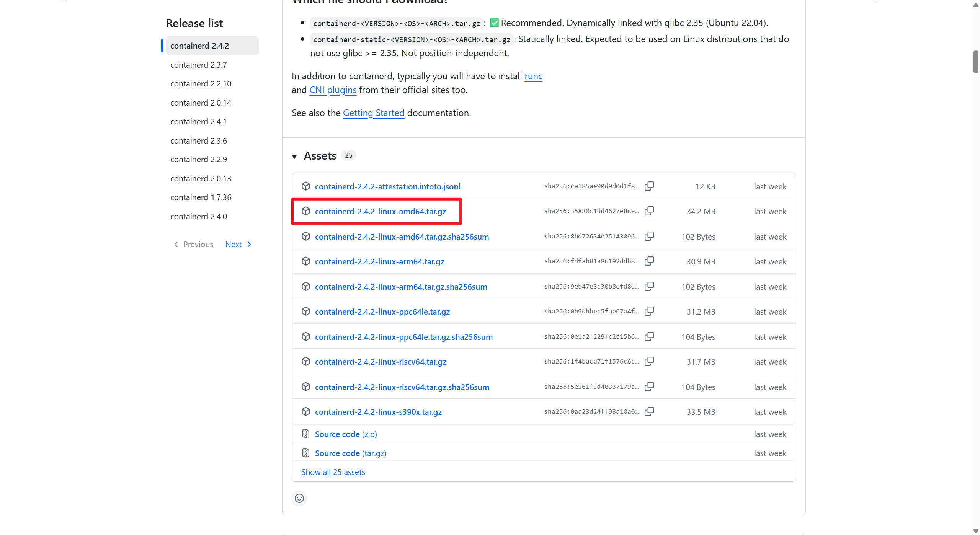Click the package icon beside attestation.intoto.jsonl
This screenshot has width=980, height=535.
pyautogui.click(x=305, y=186)
